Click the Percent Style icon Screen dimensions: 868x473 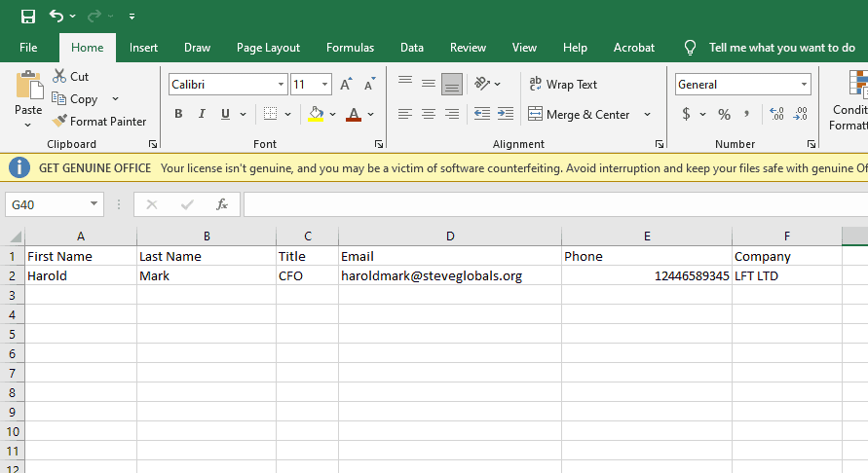point(724,114)
